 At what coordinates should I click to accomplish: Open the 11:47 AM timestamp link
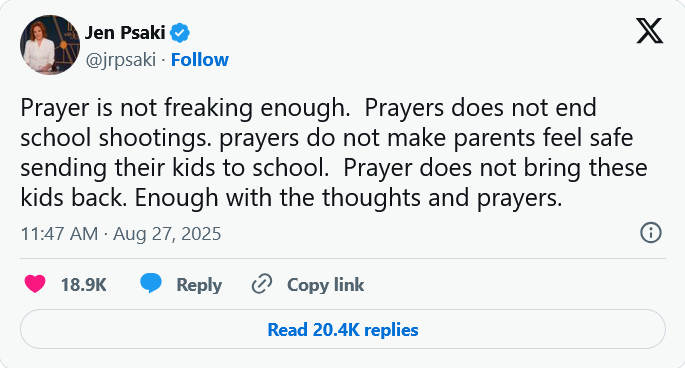pyautogui.click(x=59, y=234)
